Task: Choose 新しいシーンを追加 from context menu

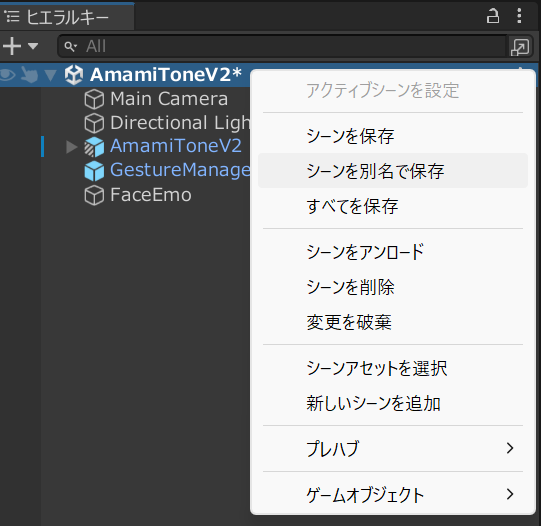Action: coord(393,403)
